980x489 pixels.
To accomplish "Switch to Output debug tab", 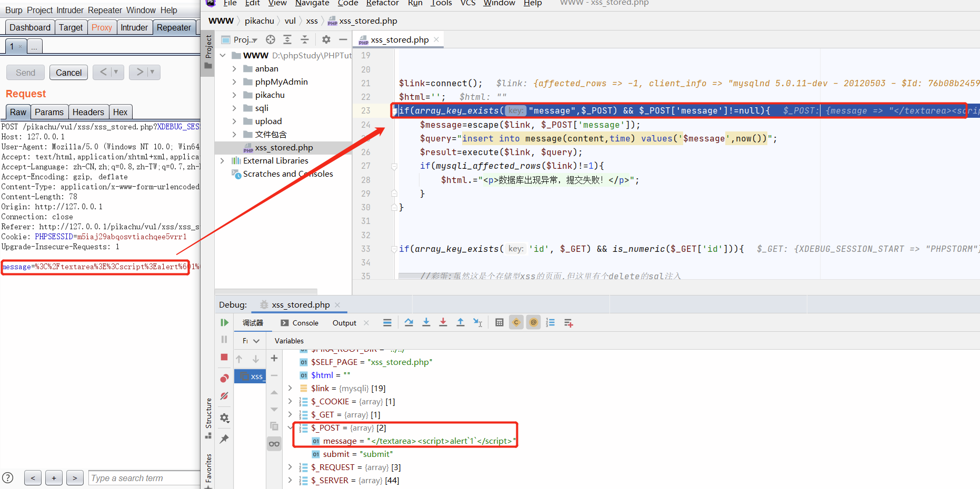I will point(344,323).
